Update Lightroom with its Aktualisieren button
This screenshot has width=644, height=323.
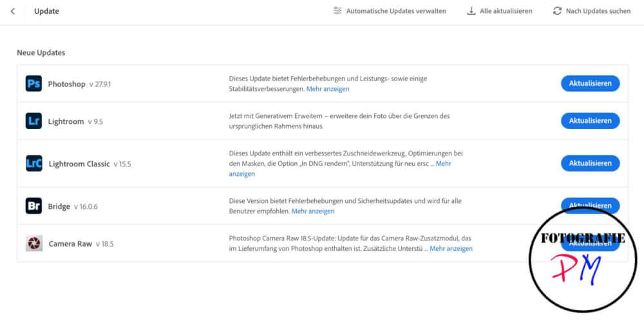590,121
